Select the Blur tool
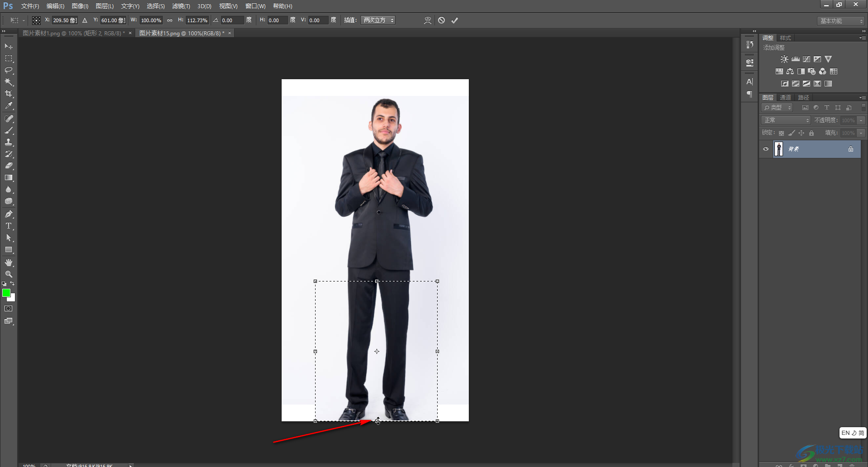 (9, 190)
